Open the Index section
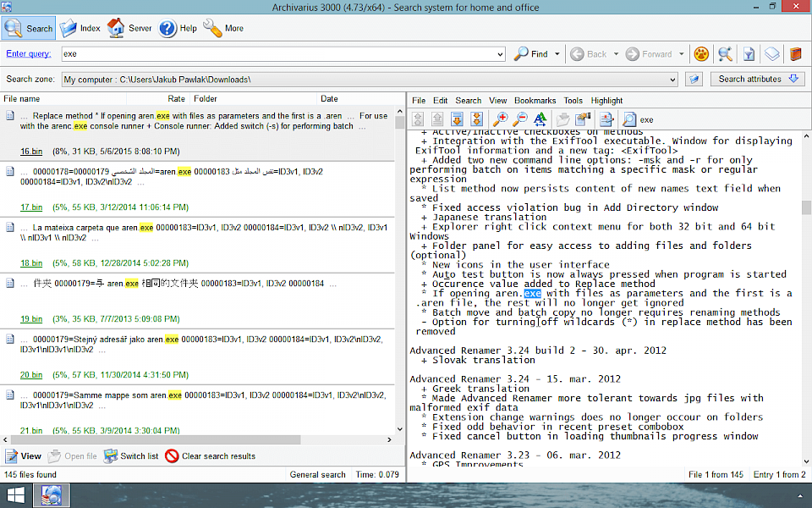Image resolution: width=812 pixels, height=508 pixels. pyautogui.click(x=80, y=28)
